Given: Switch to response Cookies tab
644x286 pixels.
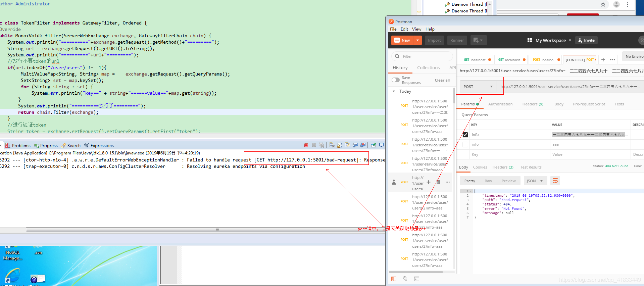Looking at the screenshot, I should (x=480, y=167).
